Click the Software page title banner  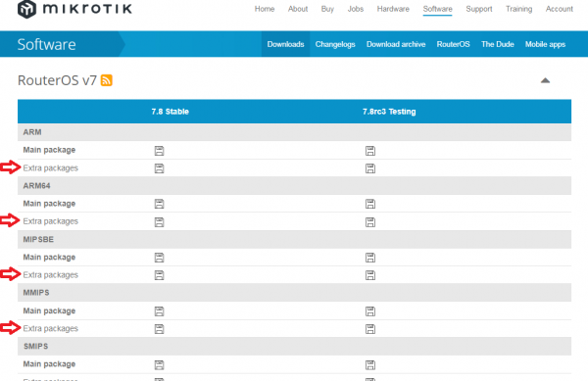(46, 44)
